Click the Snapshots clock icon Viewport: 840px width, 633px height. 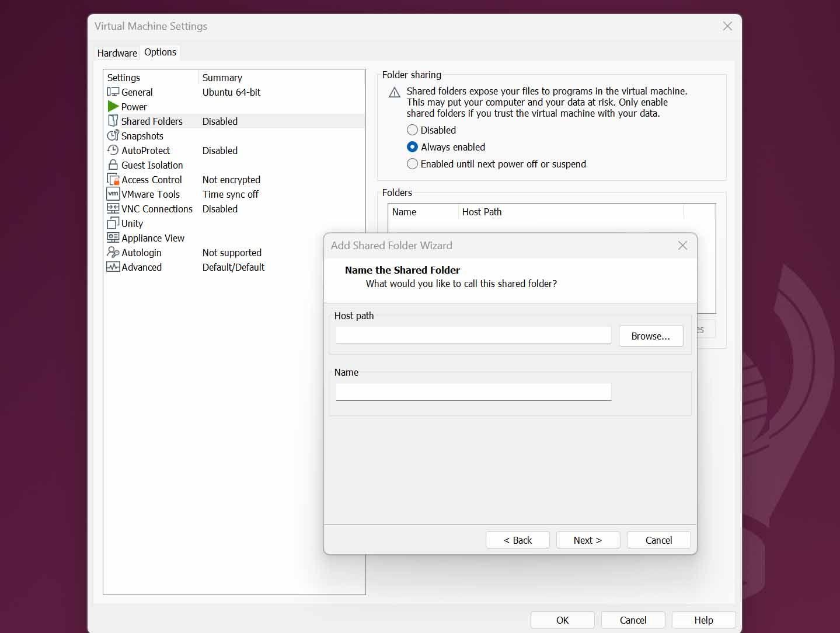point(113,135)
